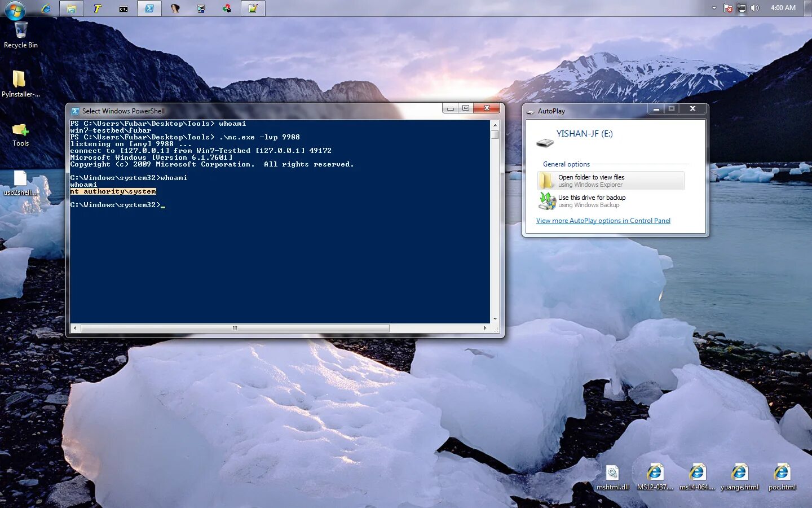812x508 pixels.
Task: Click the YISHAN-JF (E:) drive icon
Action: (545, 142)
